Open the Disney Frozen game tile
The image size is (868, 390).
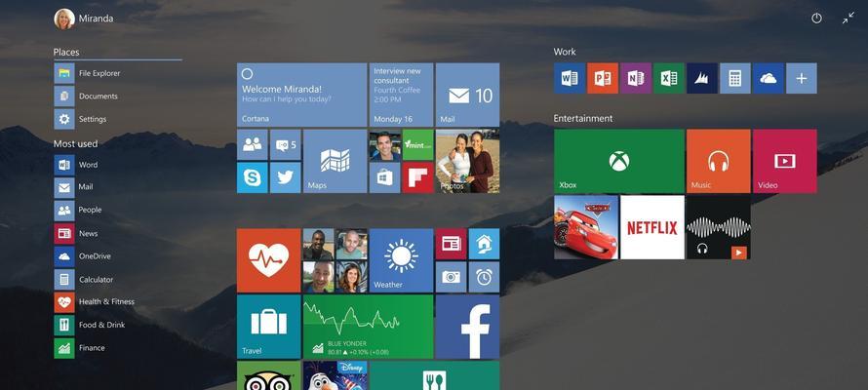335,375
